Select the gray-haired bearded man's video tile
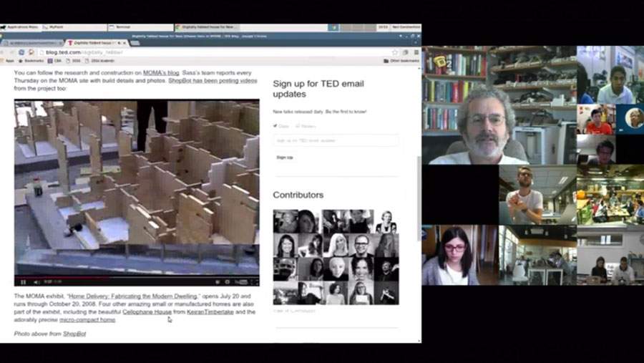 (499, 105)
